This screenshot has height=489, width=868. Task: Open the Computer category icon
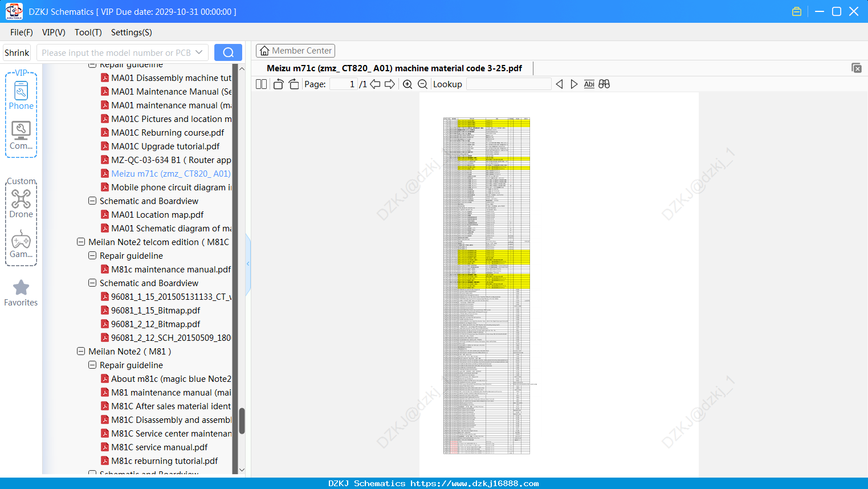21,136
